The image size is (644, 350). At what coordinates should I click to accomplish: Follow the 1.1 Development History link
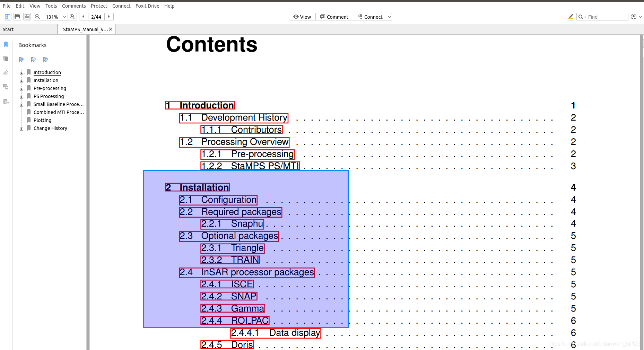pos(234,118)
